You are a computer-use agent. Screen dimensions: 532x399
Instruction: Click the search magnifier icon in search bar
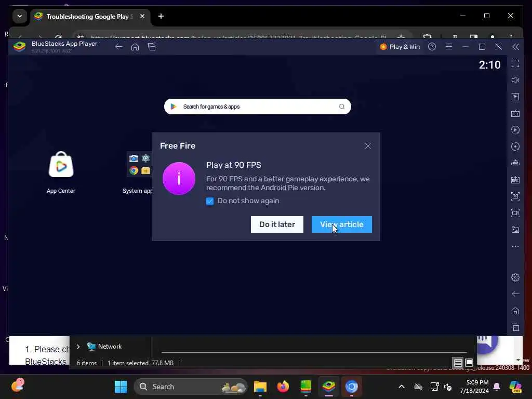click(x=342, y=107)
